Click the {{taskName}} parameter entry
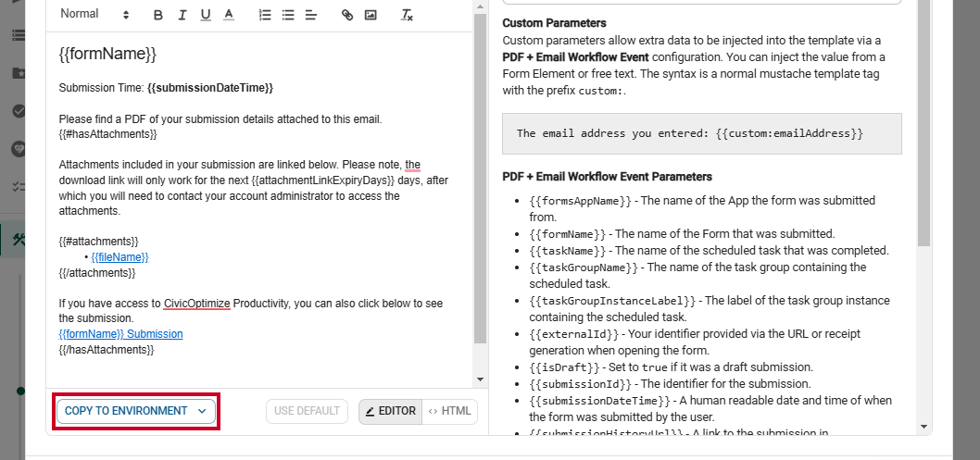The height and width of the screenshot is (460, 980). pyautogui.click(x=709, y=250)
